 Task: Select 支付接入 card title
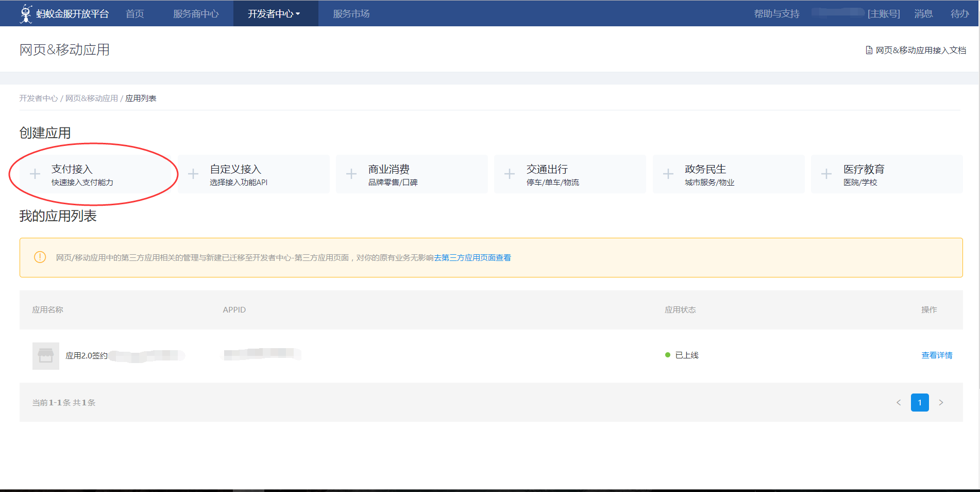tap(72, 169)
